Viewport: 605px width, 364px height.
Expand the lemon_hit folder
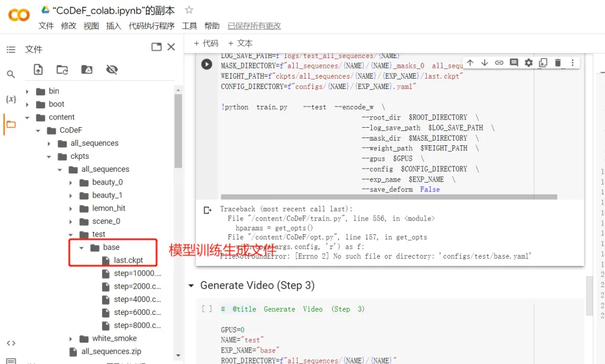click(x=70, y=208)
